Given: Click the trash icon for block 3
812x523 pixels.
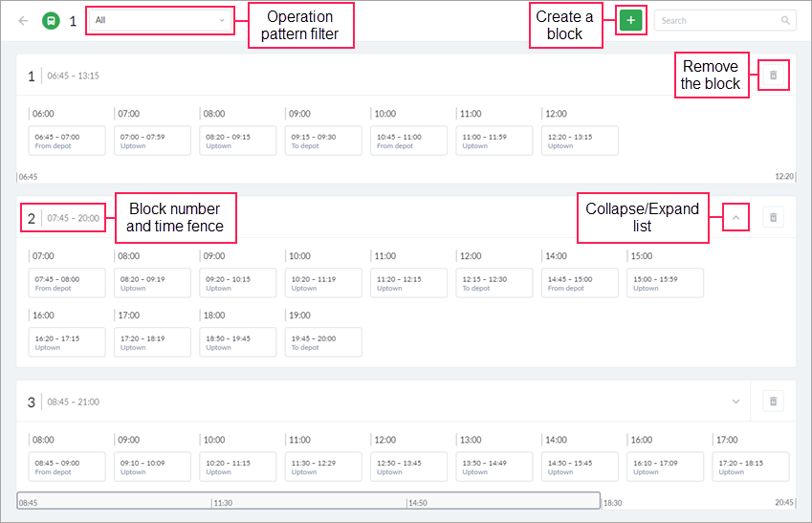Looking at the screenshot, I should click(774, 402).
